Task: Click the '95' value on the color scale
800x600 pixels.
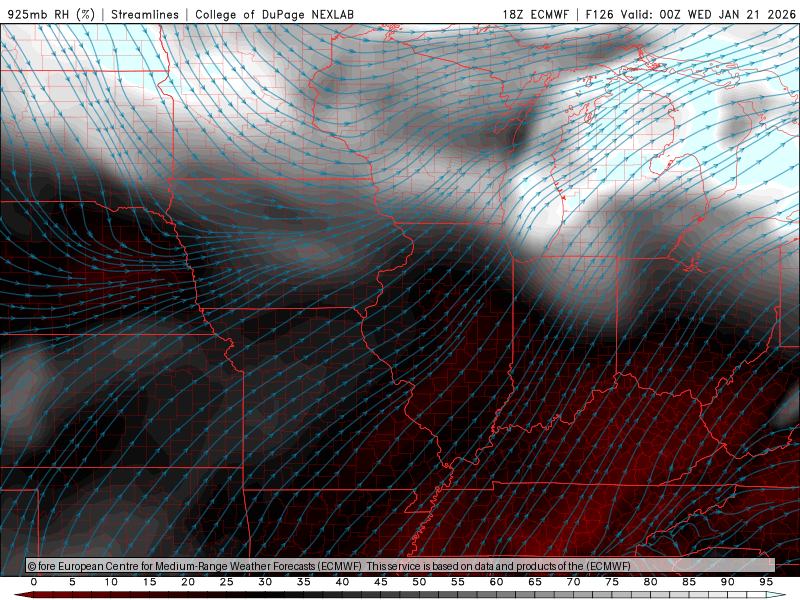Action: tap(766, 582)
